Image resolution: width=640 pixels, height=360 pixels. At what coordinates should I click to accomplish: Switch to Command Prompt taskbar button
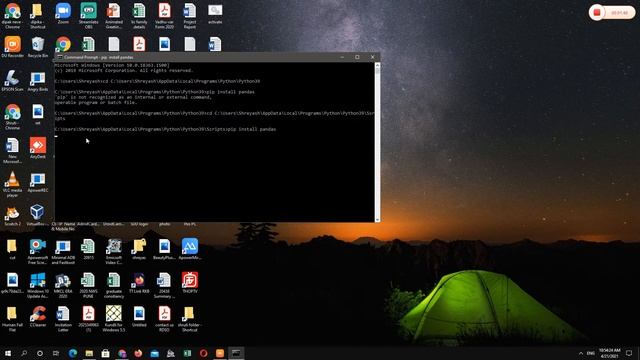click(236, 353)
